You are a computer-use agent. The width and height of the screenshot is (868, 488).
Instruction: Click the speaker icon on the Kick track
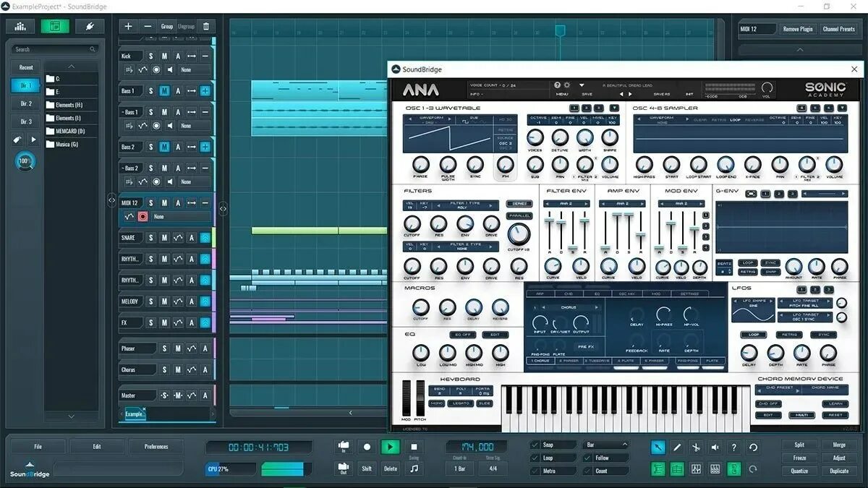[171, 69]
